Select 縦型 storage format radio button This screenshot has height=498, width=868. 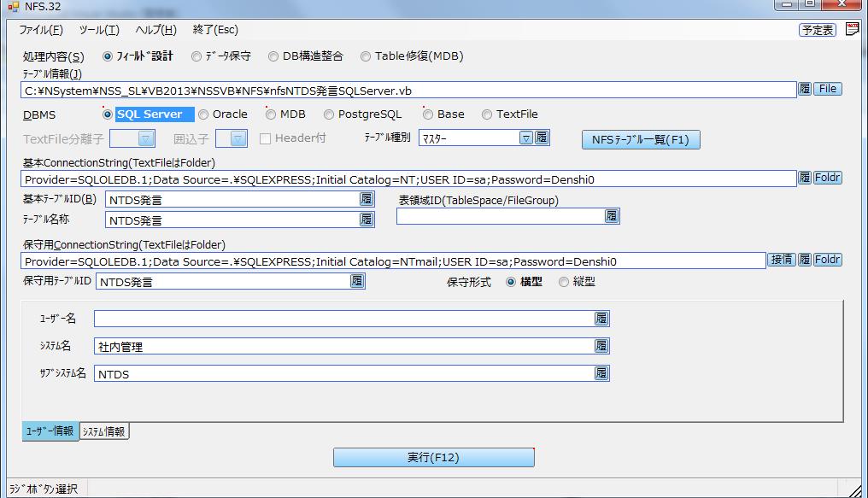coord(563,282)
